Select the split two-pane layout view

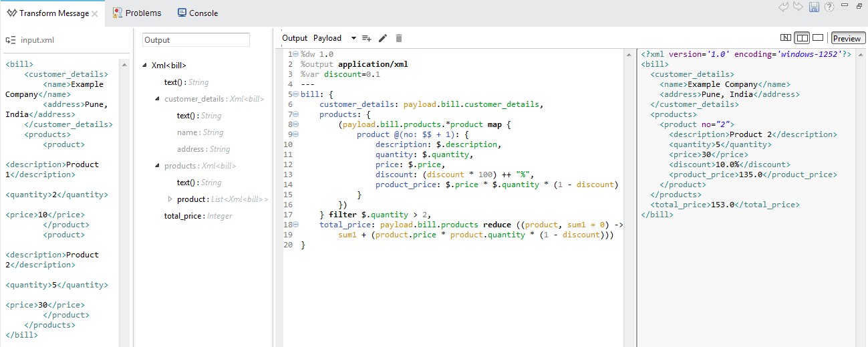(x=802, y=38)
